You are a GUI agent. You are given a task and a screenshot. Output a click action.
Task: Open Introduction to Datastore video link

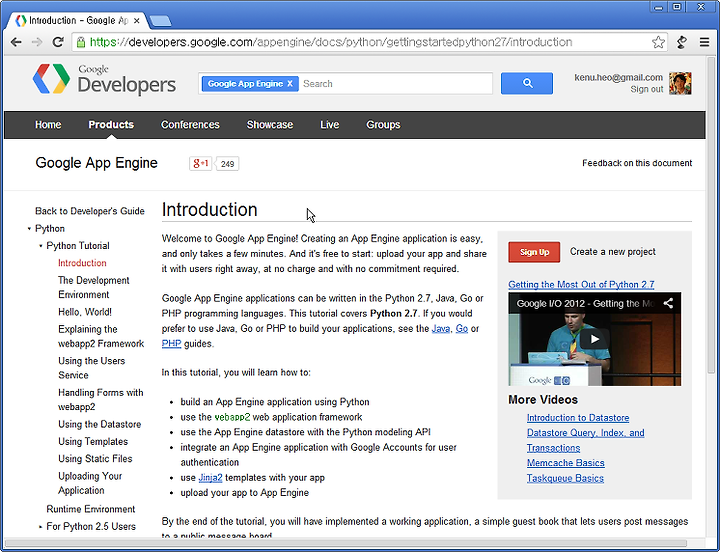click(x=578, y=418)
